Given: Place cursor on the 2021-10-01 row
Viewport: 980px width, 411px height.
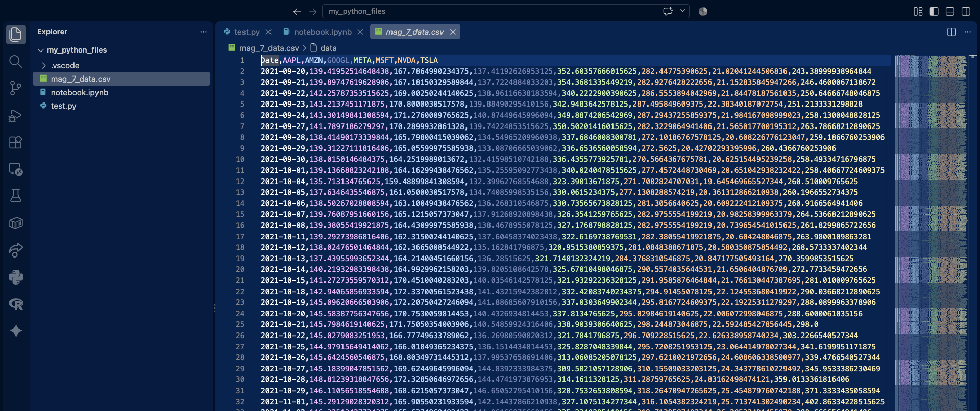Looking at the screenshot, I should click(x=573, y=170).
